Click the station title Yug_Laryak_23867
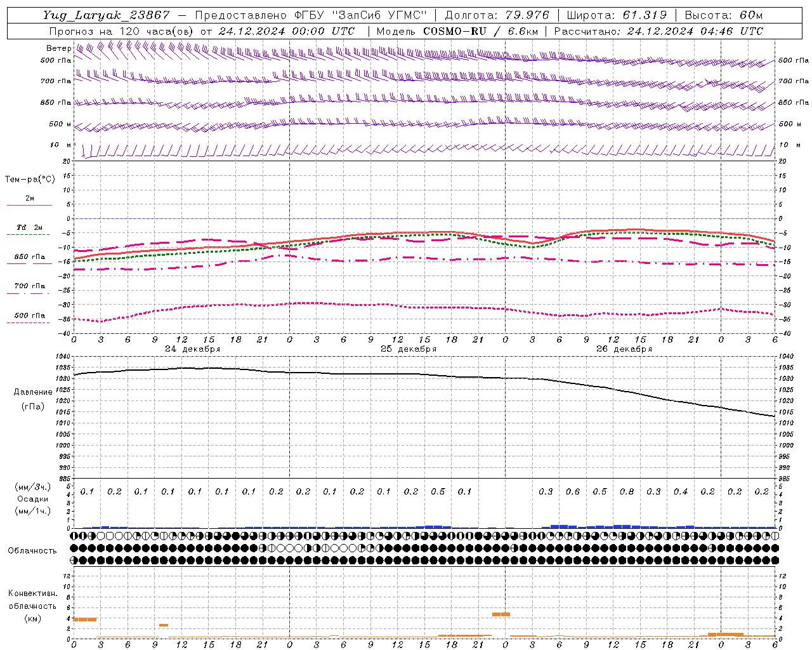The width and height of the screenshot is (812, 650). (x=107, y=15)
